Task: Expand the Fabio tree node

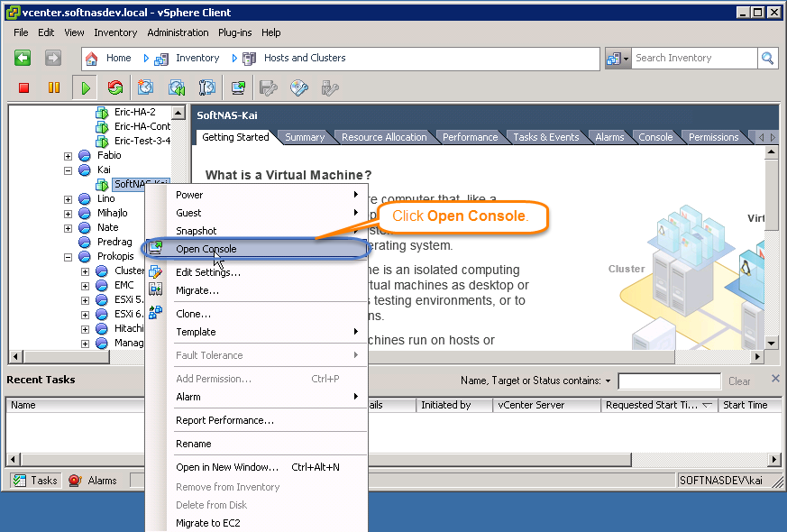Action: tap(68, 155)
